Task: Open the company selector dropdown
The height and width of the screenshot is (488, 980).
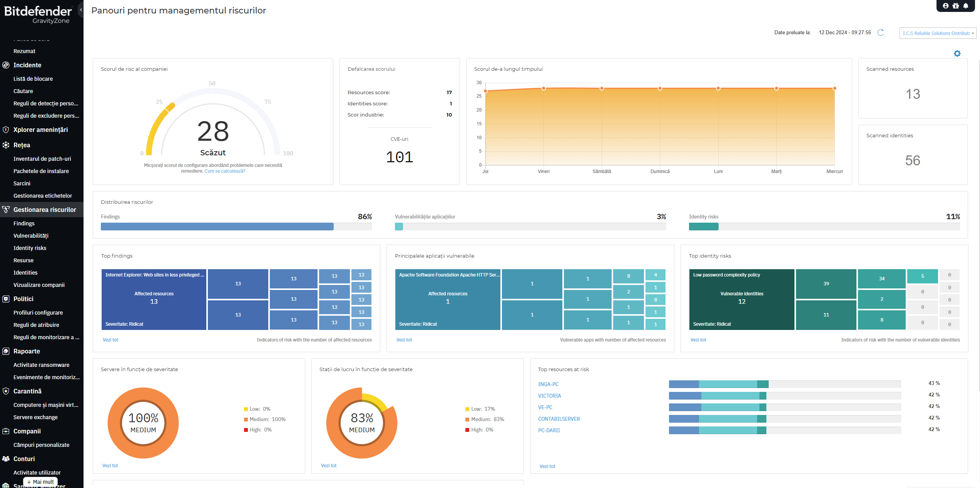Action: click(938, 33)
